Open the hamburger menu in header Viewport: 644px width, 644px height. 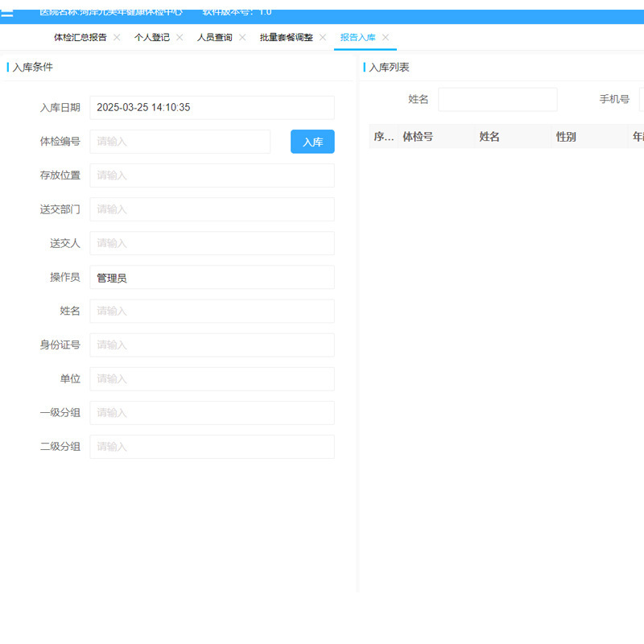tap(7, 12)
